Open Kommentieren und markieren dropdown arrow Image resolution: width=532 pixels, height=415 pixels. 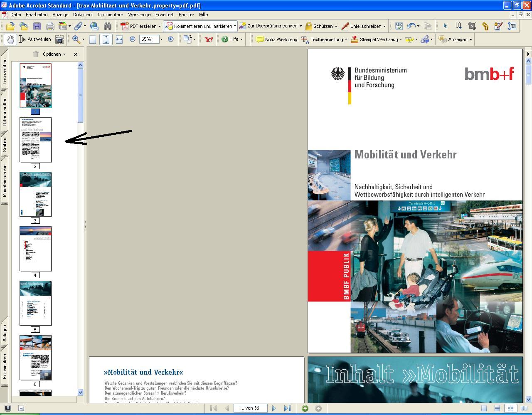pyautogui.click(x=235, y=26)
